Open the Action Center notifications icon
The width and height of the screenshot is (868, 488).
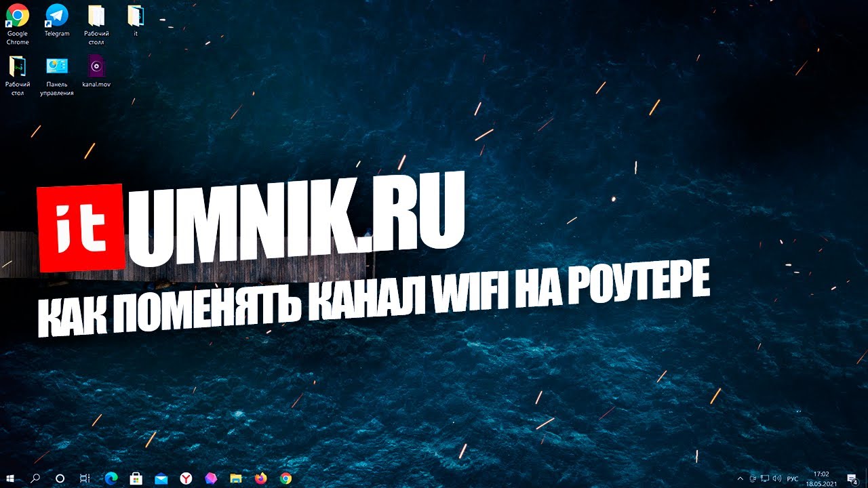(x=852, y=479)
